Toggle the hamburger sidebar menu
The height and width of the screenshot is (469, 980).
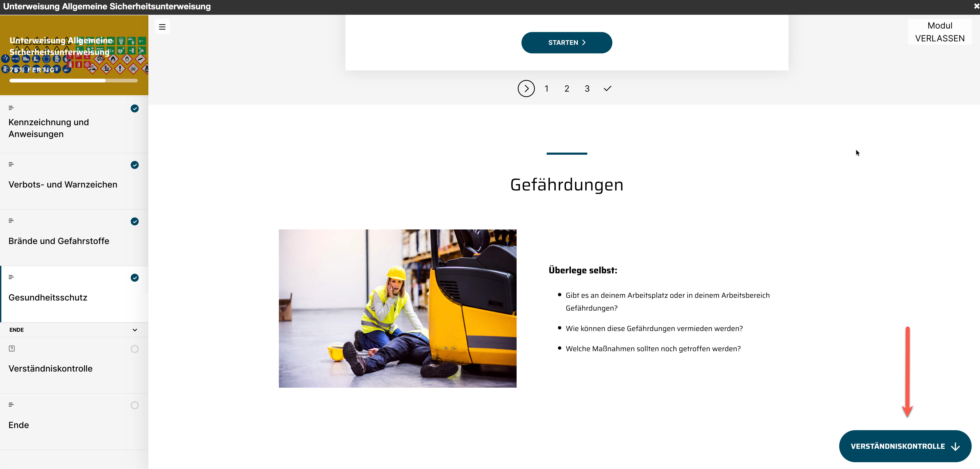pos(162,27)
